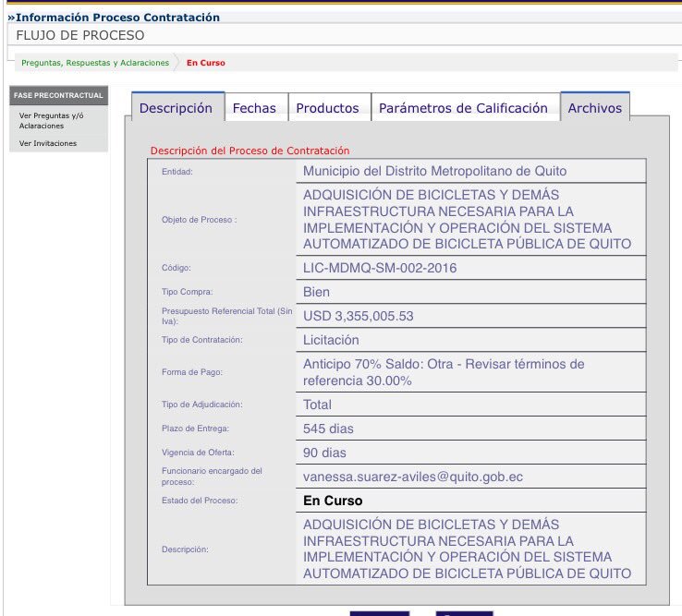
Task: Select entity Municipio del Distrito Metropolitano de Quito
Action: point(434,171)
